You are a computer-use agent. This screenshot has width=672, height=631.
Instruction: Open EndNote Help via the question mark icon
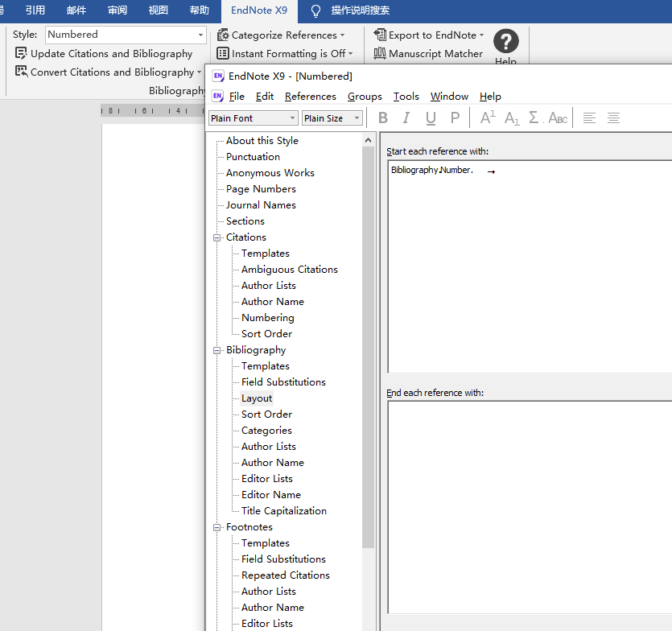(x=506, y=42)
